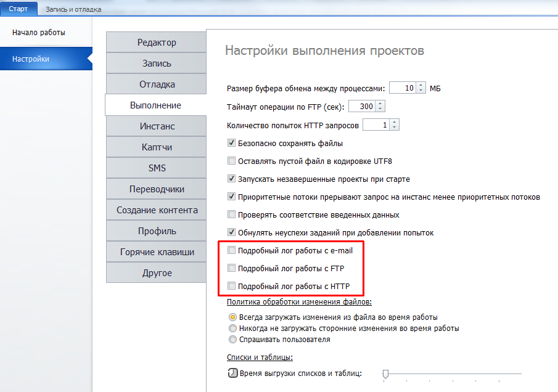Enable safe file saving checkbox
This screenshot has height=392, width=558.
pos(231,143)
